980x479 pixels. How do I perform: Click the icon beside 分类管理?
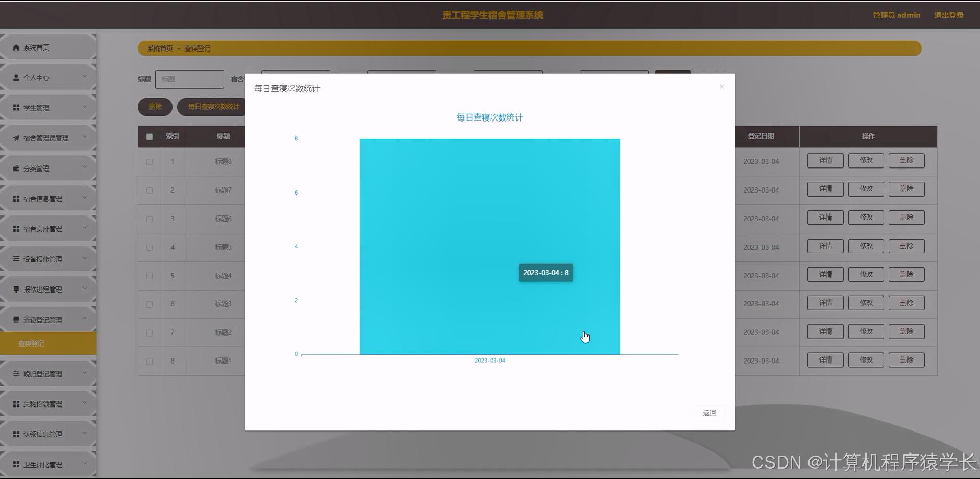[16, 169]
